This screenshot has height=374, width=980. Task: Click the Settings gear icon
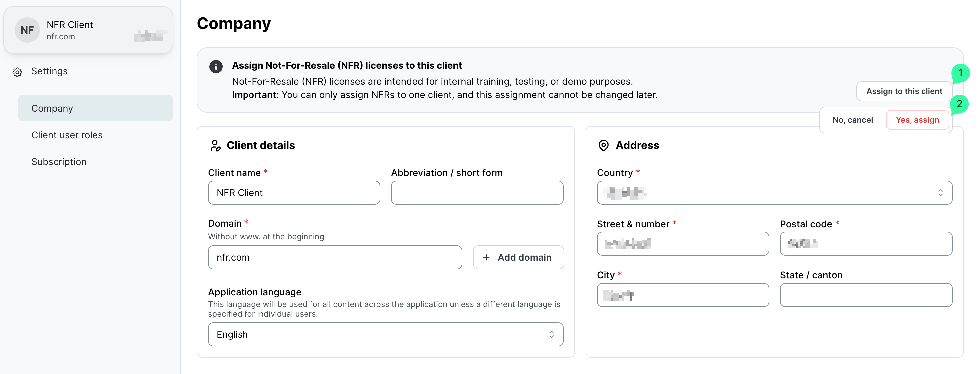pos(18,72)
